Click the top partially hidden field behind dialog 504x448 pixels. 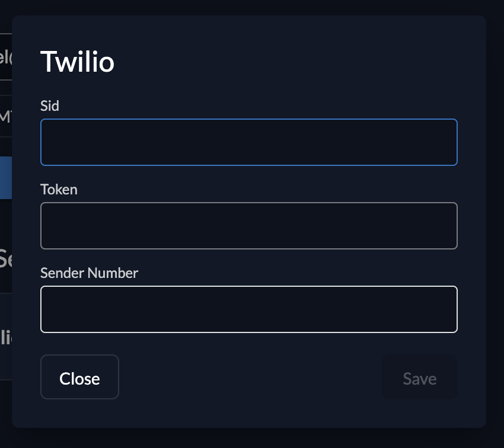[5, 58]
